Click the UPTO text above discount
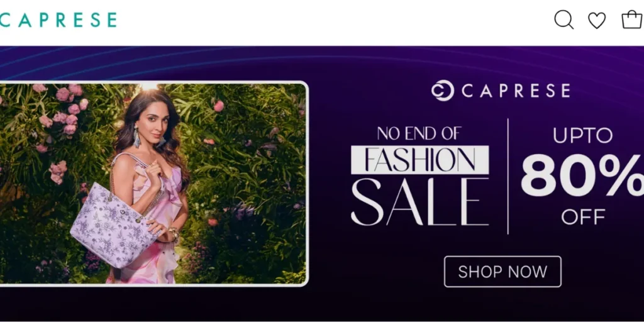The image size is (644, 322). click(583, 135)
